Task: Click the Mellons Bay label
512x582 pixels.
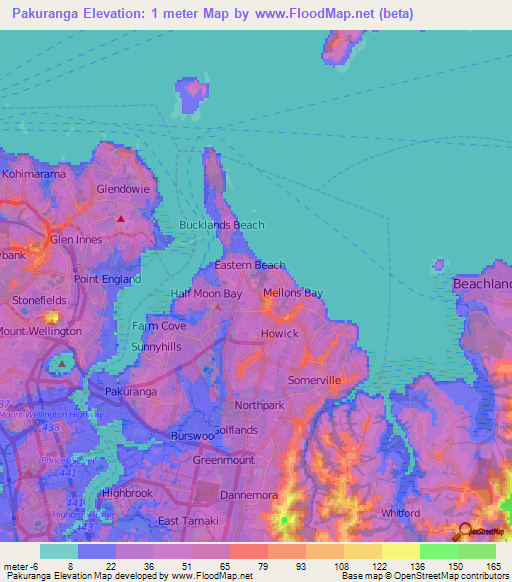Action: (x=293, y=293)
